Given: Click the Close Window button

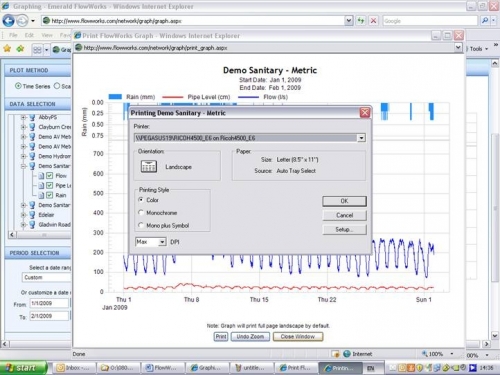Looking at the screenshot, I should click(x=298, y=337).
